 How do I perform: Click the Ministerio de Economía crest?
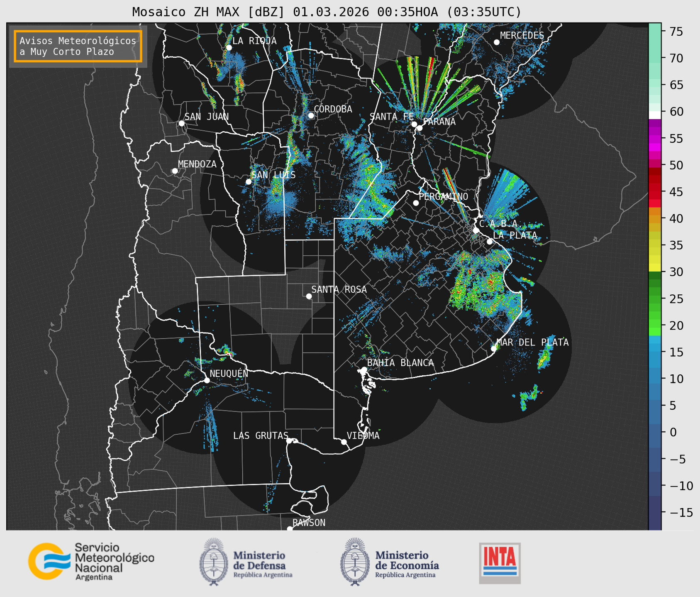(354, 562)
